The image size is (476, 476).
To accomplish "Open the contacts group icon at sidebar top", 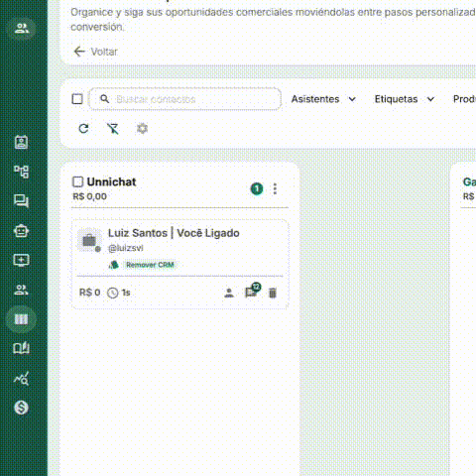I will [x=22, y=29].
